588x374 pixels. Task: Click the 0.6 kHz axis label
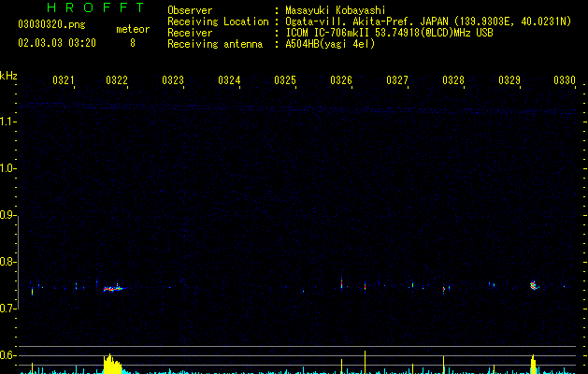coord(7,355)
